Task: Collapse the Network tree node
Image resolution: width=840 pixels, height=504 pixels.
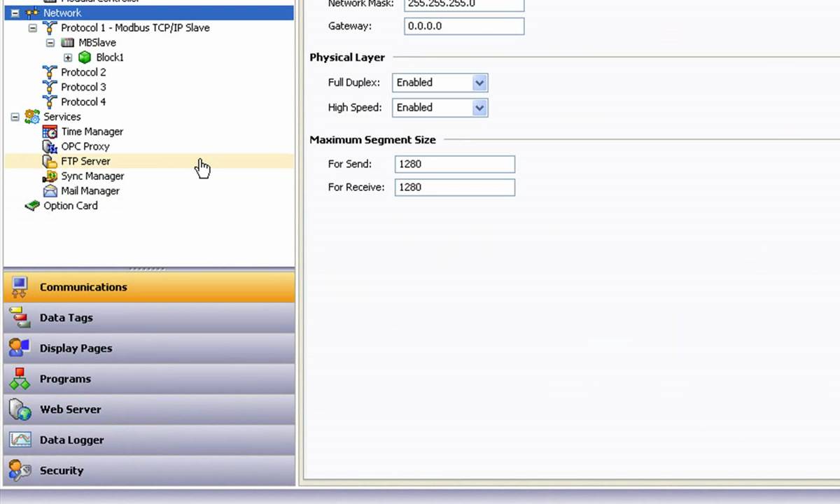Action: (15, 13)
